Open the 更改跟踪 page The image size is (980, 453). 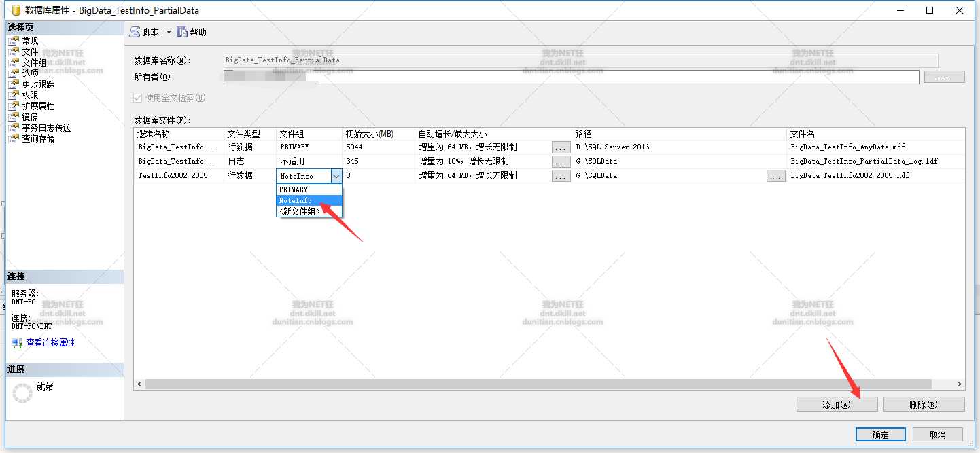38,84
